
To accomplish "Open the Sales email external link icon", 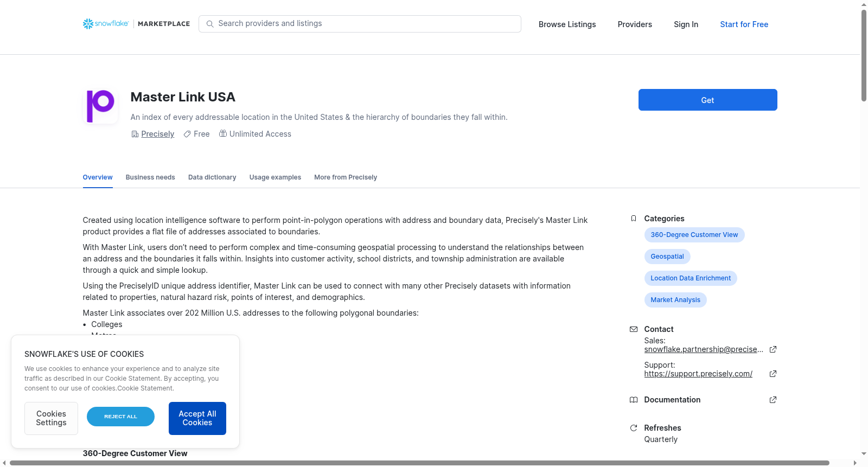I will pos(773,349).
